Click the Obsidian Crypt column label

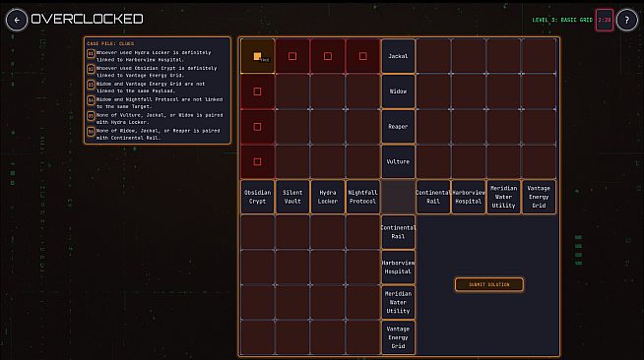click(258, 197)
